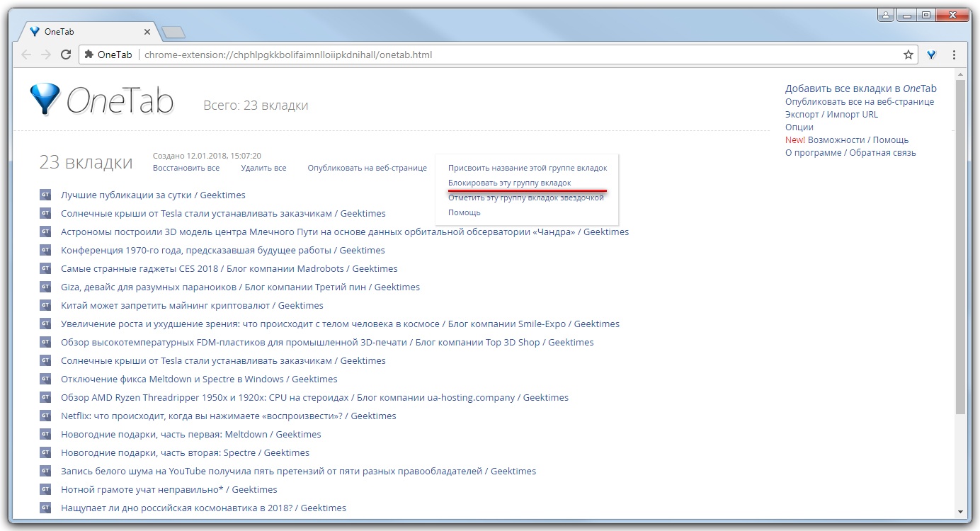Open 'Обзор высокотемпературных FDM-пластиков' article
Screen dimensions: 980x531
[x=327, y=342]
